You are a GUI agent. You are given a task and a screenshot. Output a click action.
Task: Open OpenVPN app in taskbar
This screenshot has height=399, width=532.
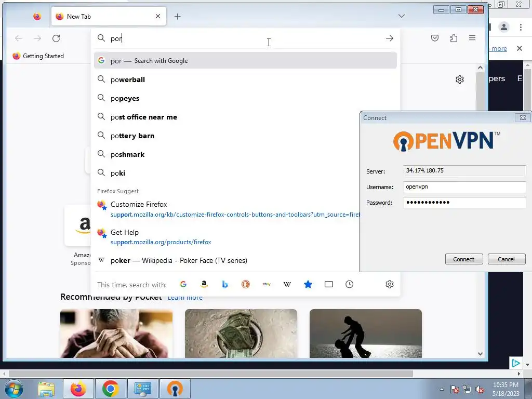175,389
